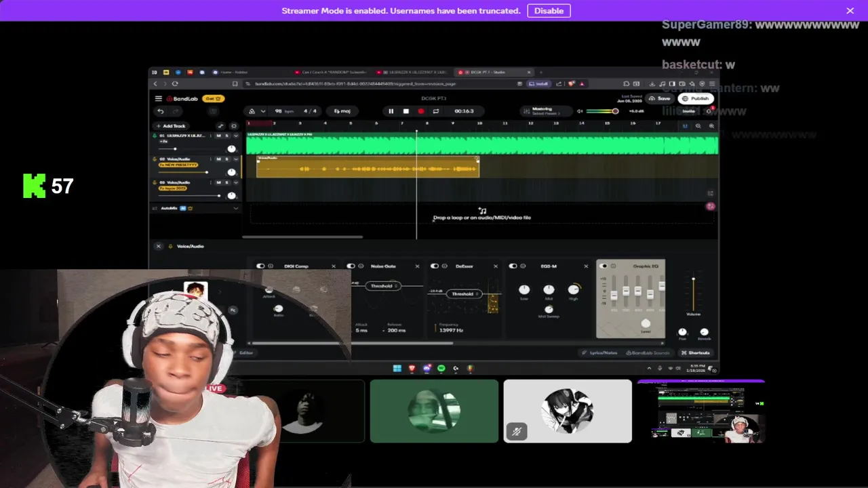This screenshot has width=868, height=488.
Task: Toggle the Noise Gate effect switch
Action: [x=351, y=266]
